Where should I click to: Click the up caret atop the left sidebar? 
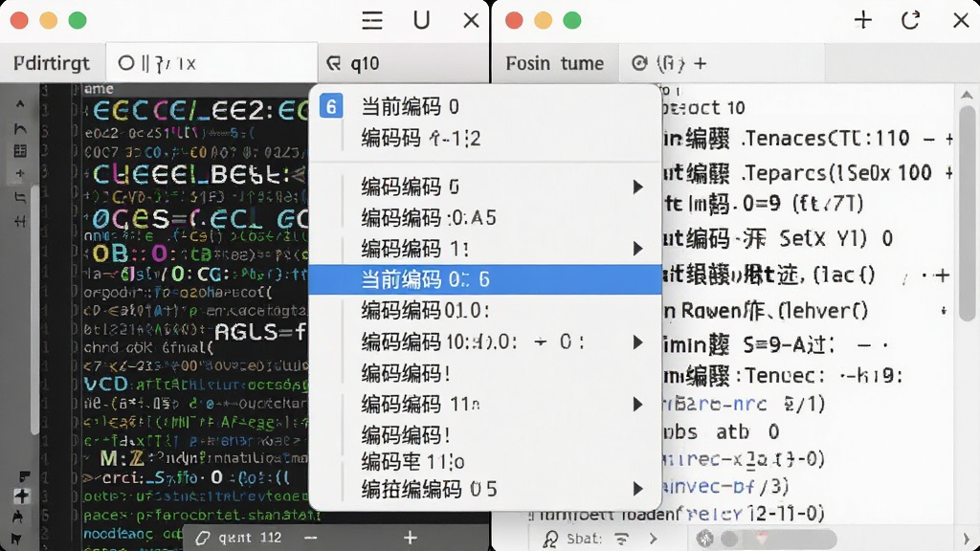pyautogui.click(x=20, y=104)
